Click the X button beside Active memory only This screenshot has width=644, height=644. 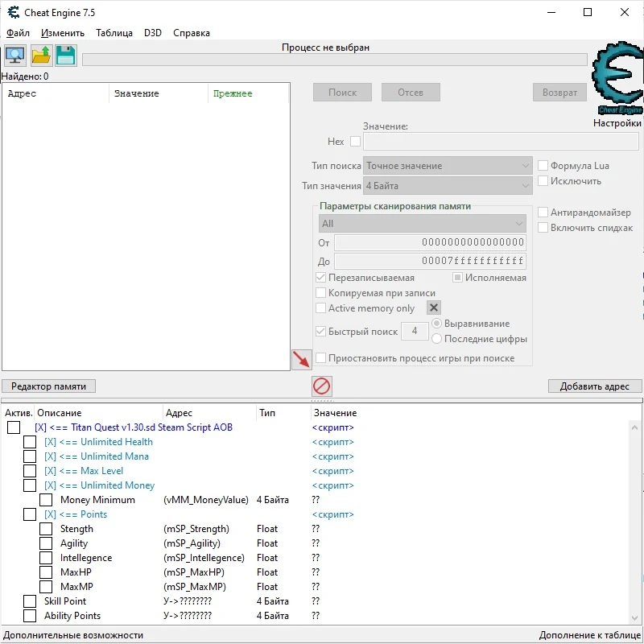(x=434, y=308)
